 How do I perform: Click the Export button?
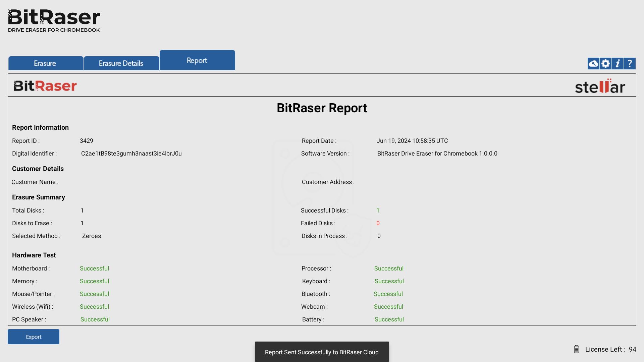pos(34,337)
